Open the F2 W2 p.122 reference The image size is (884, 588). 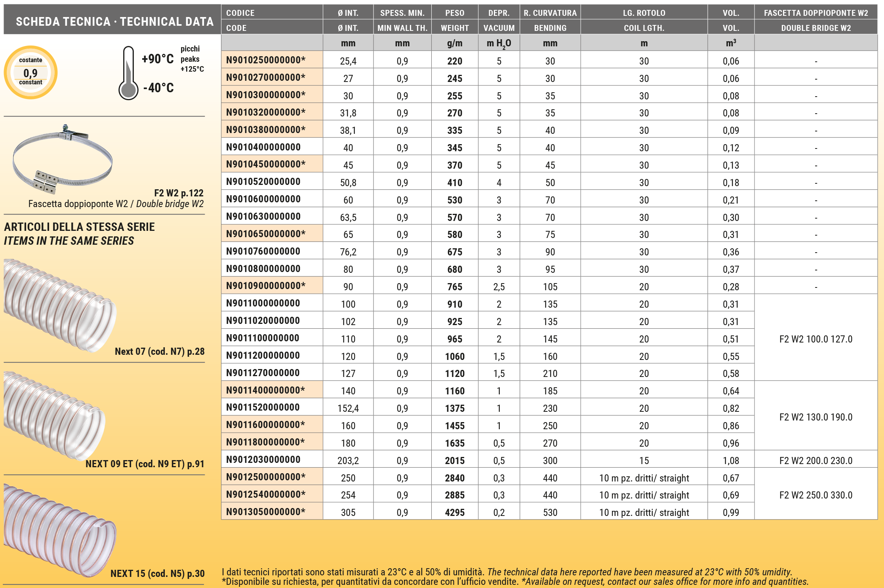tap(178, 193)
